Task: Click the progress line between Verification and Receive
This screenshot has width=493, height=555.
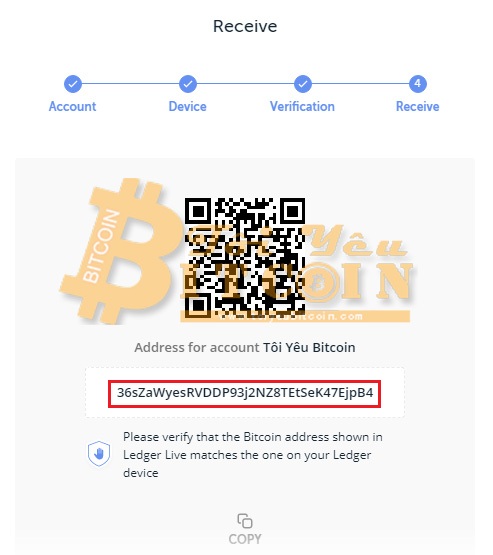Action: pyautogui.click(x=360, y=84)
